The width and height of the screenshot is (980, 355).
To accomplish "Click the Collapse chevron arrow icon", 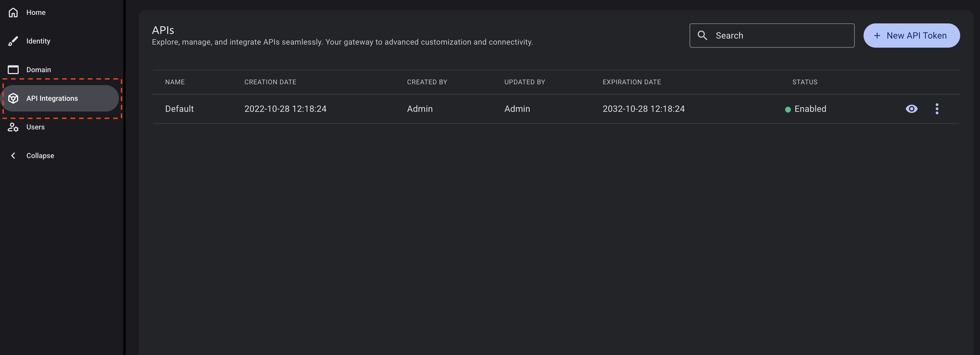I will 13,156.
